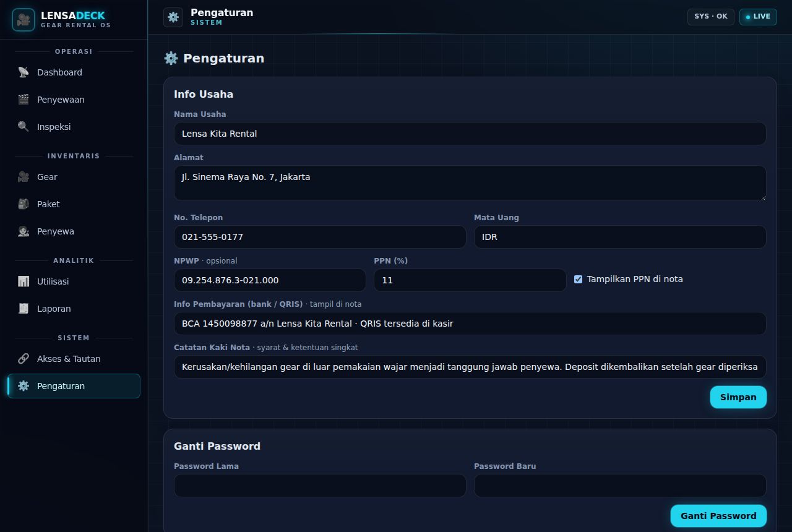Open the Penyewaan menu item
This screenshot has height=532, width=792.
(x=74, y=100)
